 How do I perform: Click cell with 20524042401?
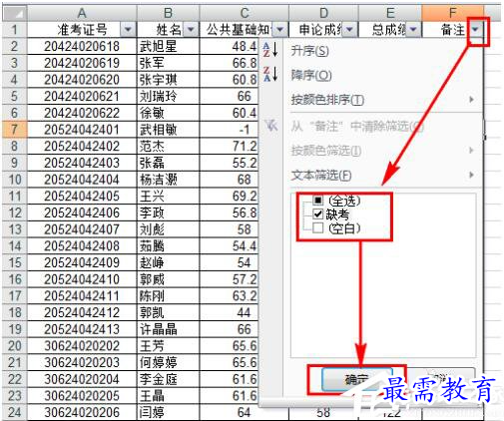point(82,130)
